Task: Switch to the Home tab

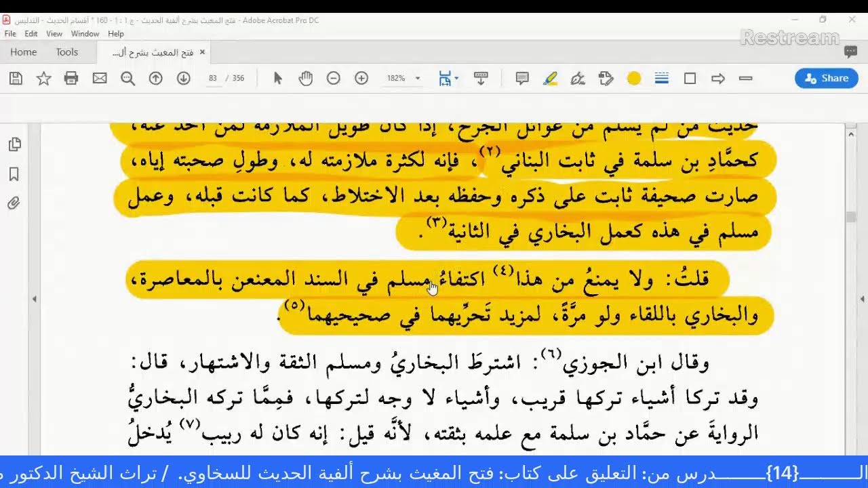Action: [x=23, y=52]
